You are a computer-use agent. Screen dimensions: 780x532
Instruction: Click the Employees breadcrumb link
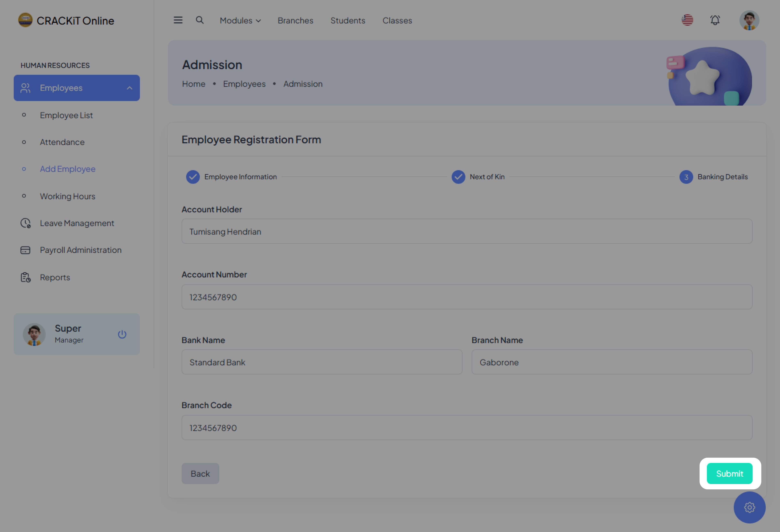(x=244, y=84)
